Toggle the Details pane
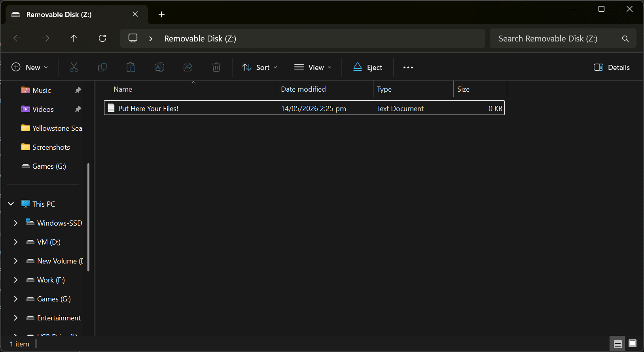Image resolution: width=644 pixels, height=352 pixels. (x=612, y=68)
